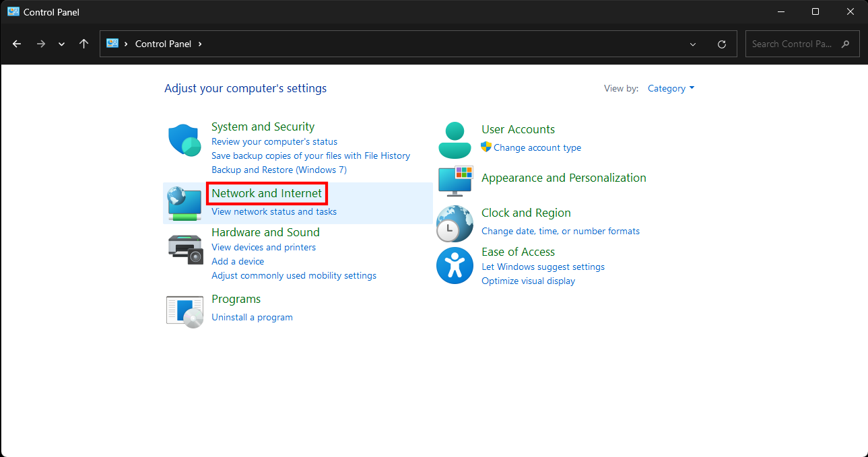Click the Uninstall a program link
The height and width of the screenshot is (457, 868).
[252, 317]
